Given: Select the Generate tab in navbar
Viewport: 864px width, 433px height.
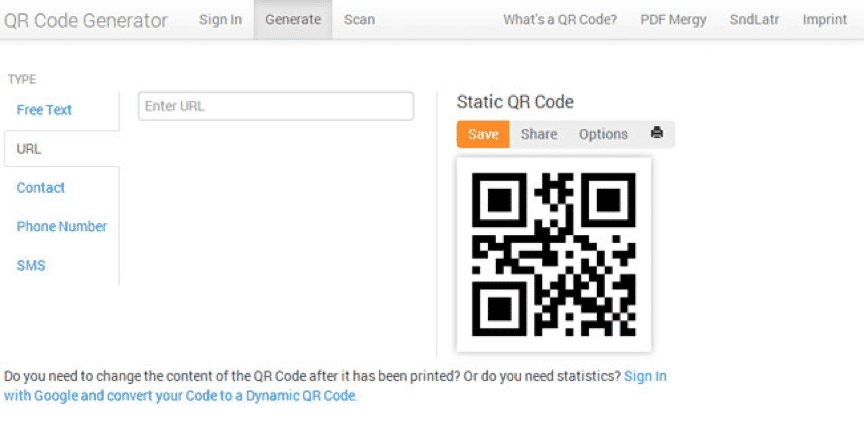Looking at the screenshot, I should 293,20.
